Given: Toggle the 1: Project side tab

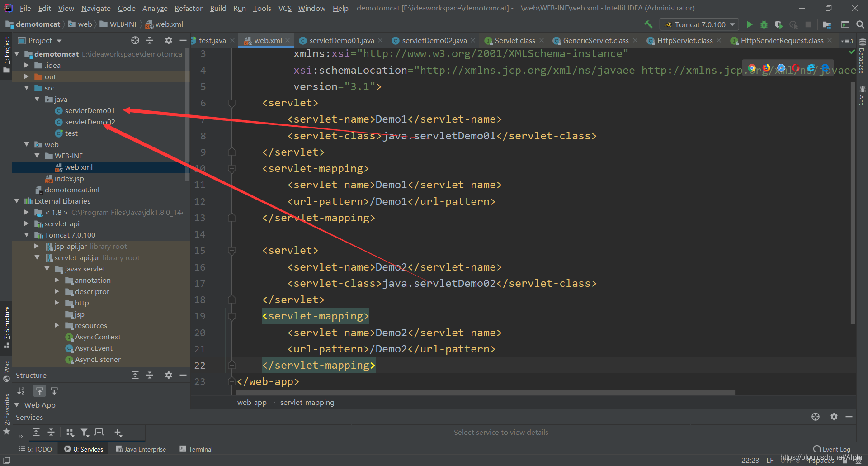Looking at the screenshot, I should click(x=6, y=54).
